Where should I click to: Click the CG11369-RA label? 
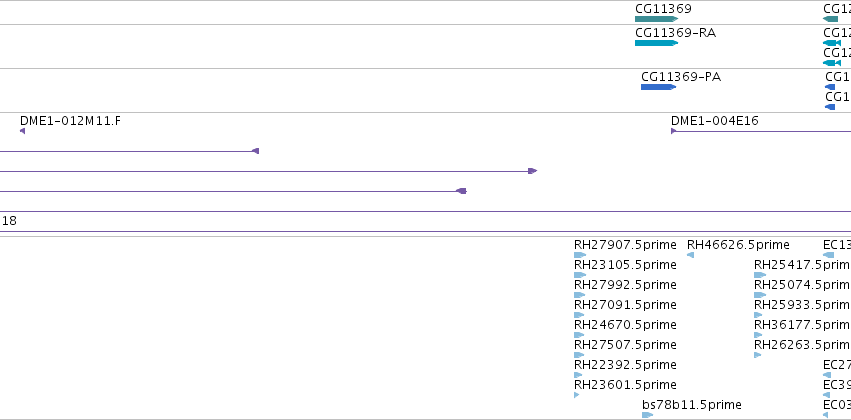675,33
